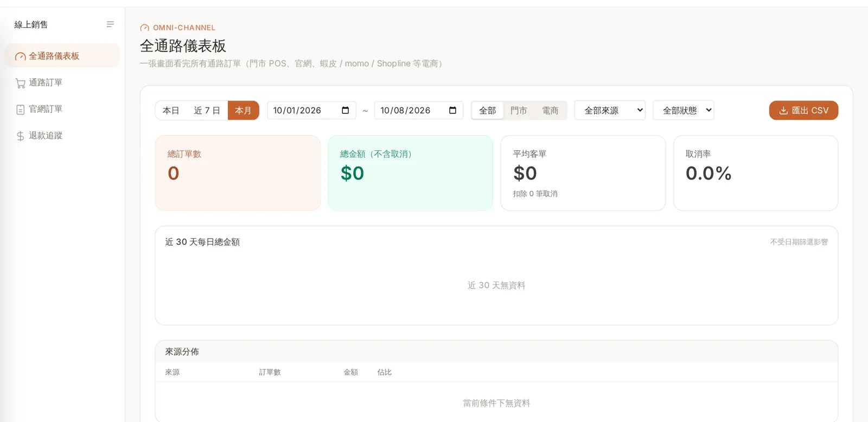Open the 全部來源 dropdown
868x422 pixels.
point(610,111)
